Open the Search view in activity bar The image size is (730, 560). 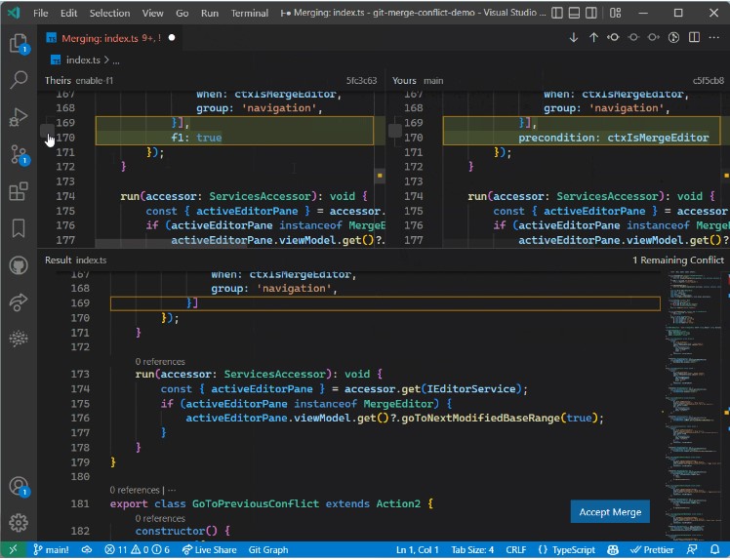click(19, 80)
